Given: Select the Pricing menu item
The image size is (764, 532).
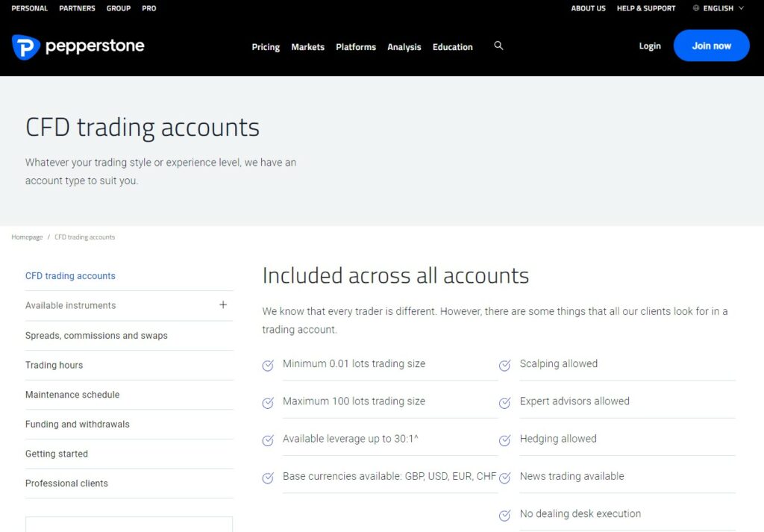Looking at the screenshot, I should pyautogui.click(x=266, y=47).
